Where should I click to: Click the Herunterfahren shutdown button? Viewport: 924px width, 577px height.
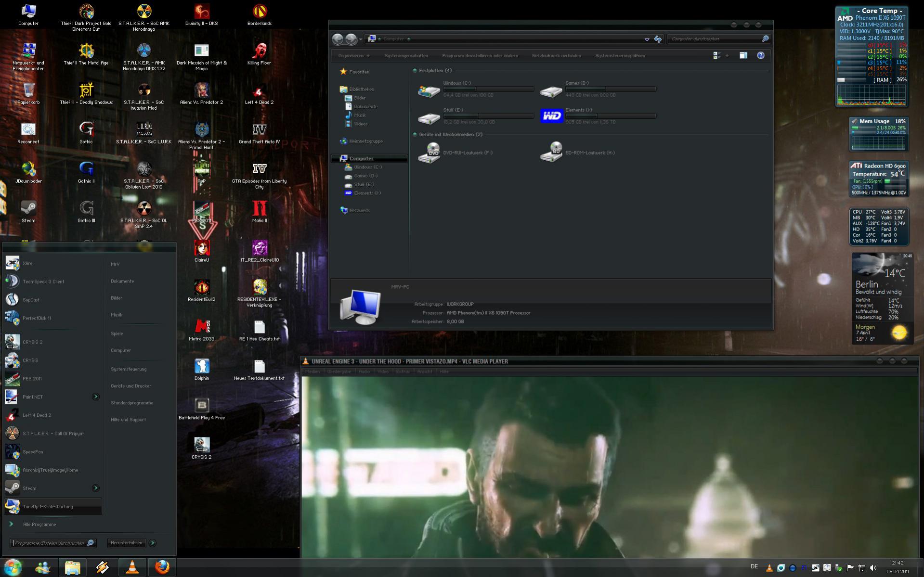127,543
